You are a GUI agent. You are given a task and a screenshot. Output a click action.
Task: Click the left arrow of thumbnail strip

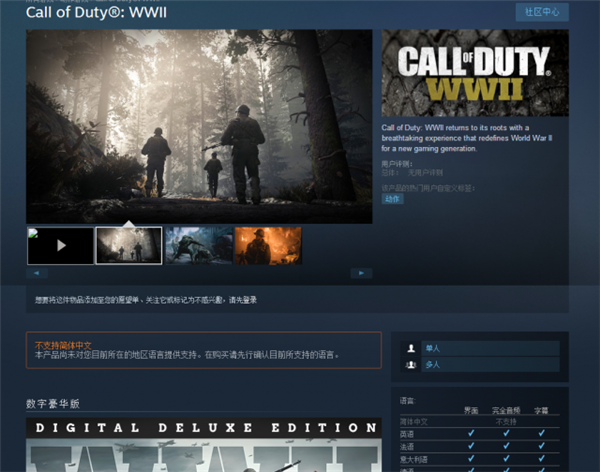click(37, 273)
